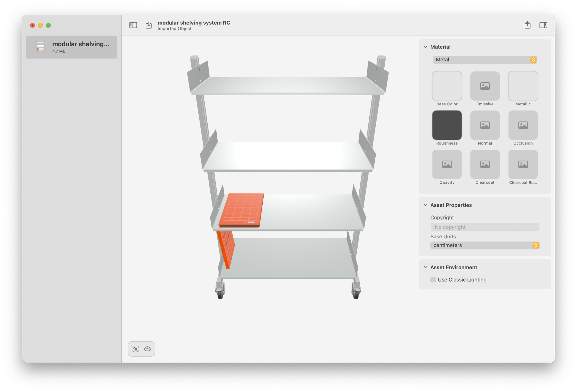Open the share menu icon
This screenshot has width=577, height=392.
coord(527,25)
